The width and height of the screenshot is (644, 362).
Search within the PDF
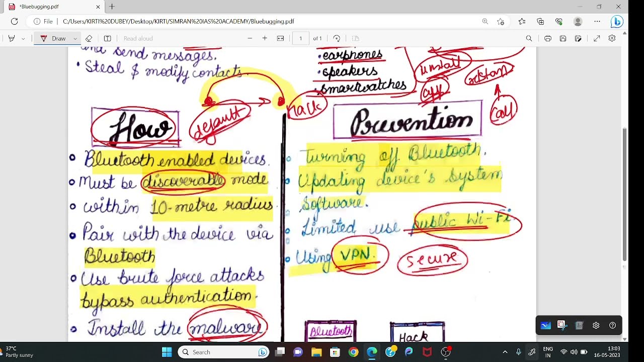pyautogui.click(x=529, y=38)
